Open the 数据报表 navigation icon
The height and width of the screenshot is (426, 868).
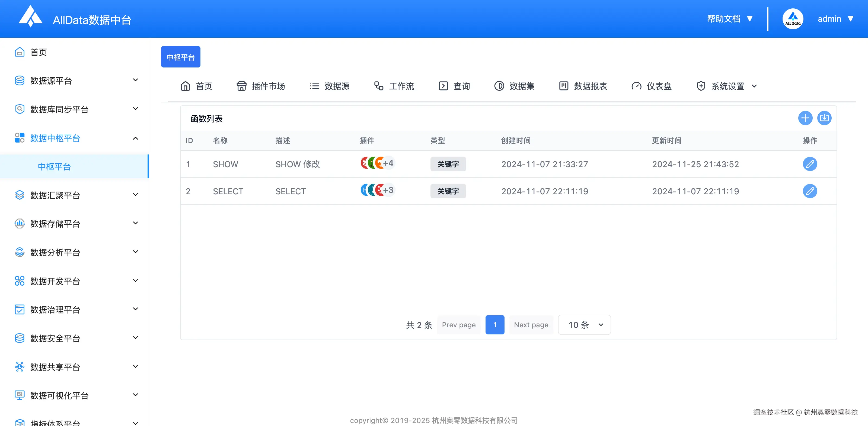pos(583,86)
